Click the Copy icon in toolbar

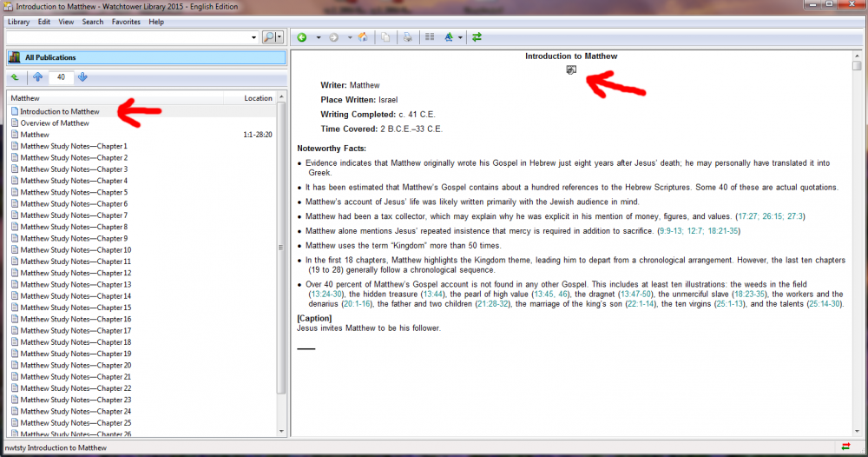click(x=385, y=37)
